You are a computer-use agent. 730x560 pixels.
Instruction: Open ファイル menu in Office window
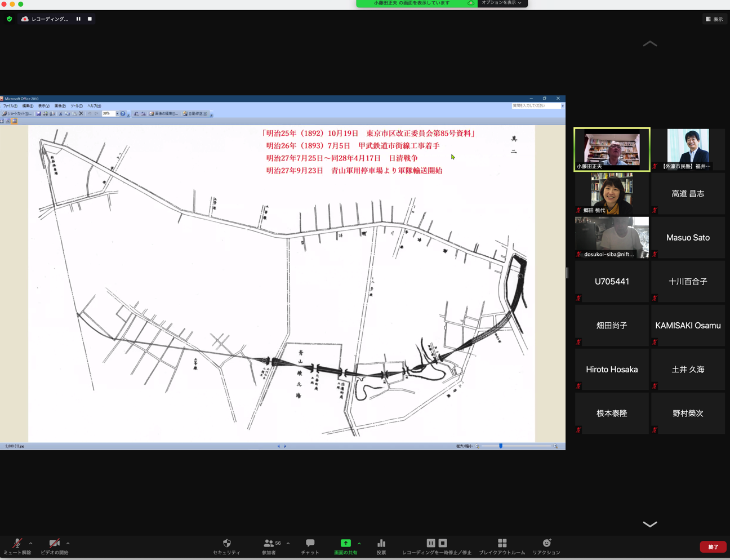tap(10, 106)
